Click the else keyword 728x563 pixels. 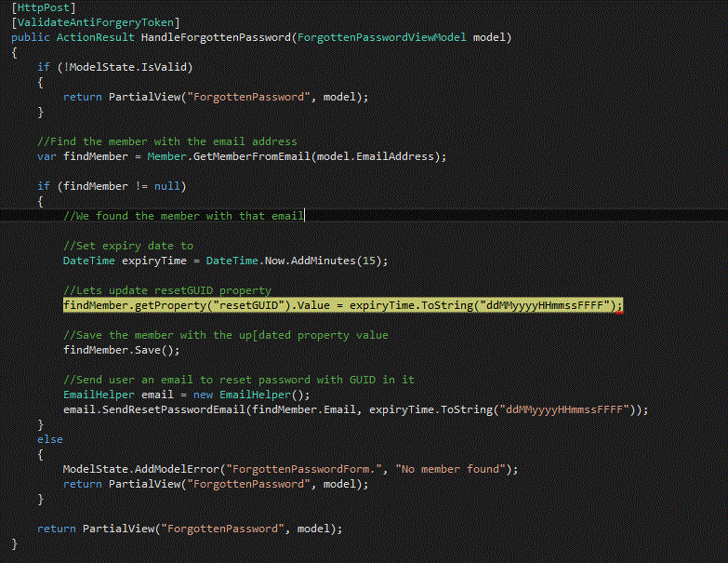tap(49, 439)
